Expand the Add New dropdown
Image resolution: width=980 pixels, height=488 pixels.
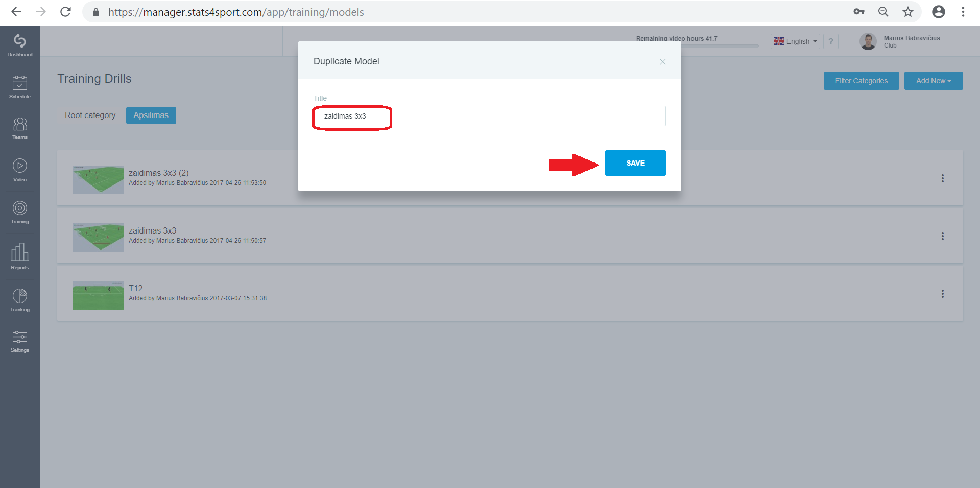tap(934, 81)
